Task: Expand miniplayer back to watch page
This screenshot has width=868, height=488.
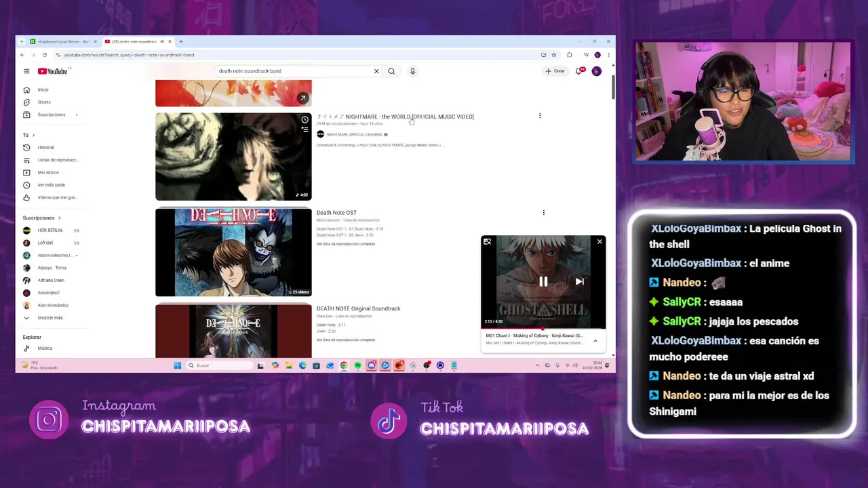Action: pyautogui.click(x=487, y=242)
